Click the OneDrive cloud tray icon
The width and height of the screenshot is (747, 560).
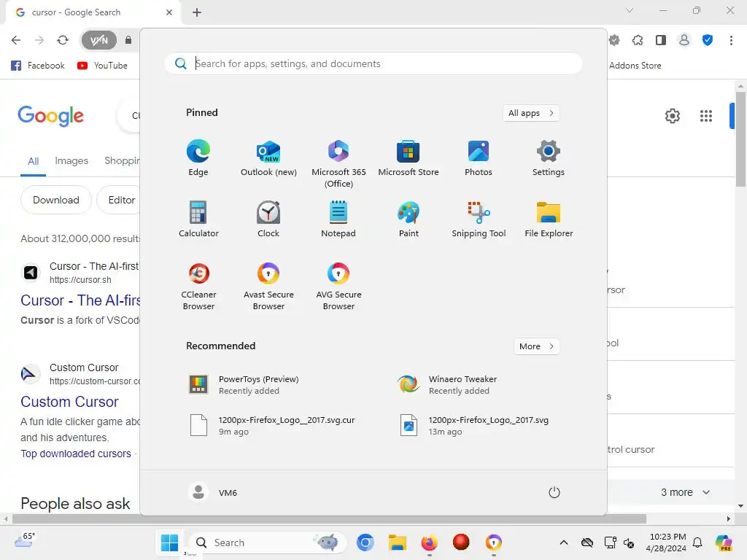pos(587,542)
